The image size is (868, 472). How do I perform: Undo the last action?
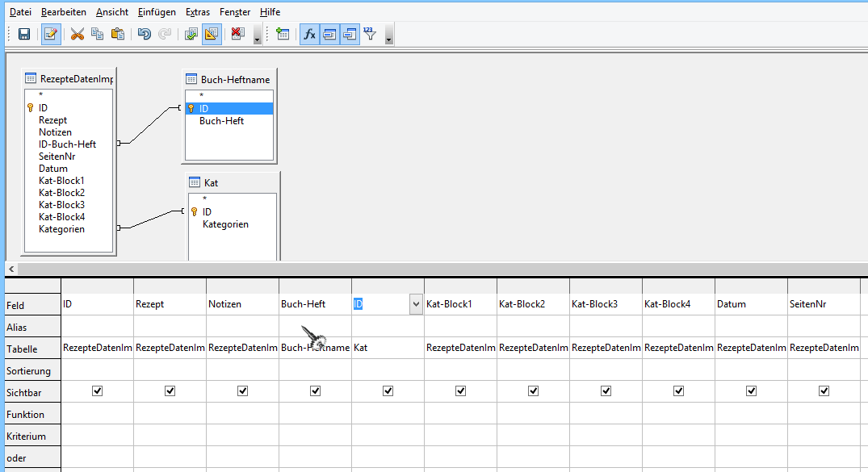click(x=144, y=35)
